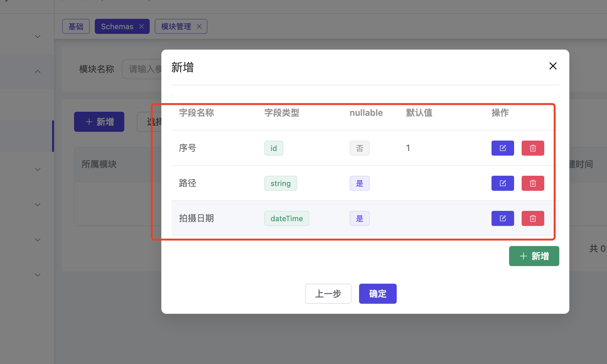
Task: Click the id type tag
Action: click(x=274, y=148)
